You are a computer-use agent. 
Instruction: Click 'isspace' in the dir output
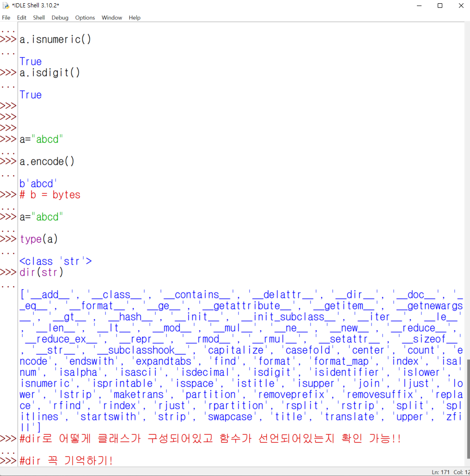coord(194,384)
